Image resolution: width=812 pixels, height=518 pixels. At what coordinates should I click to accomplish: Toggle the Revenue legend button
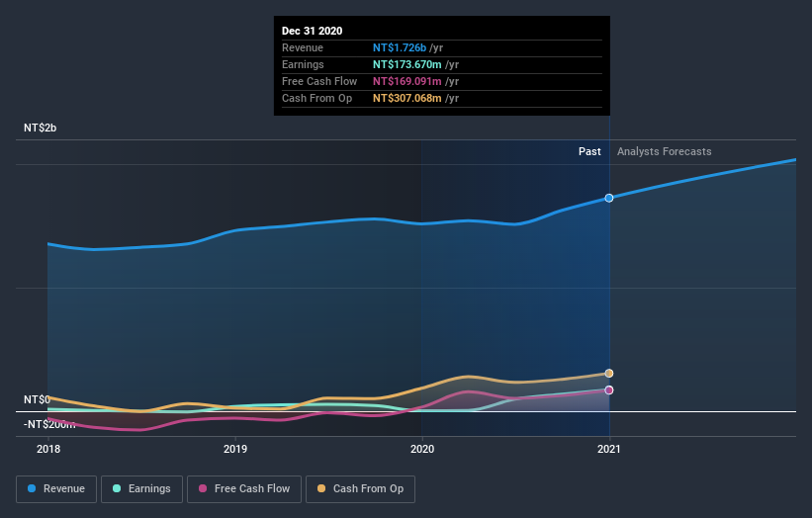point(56,489)
